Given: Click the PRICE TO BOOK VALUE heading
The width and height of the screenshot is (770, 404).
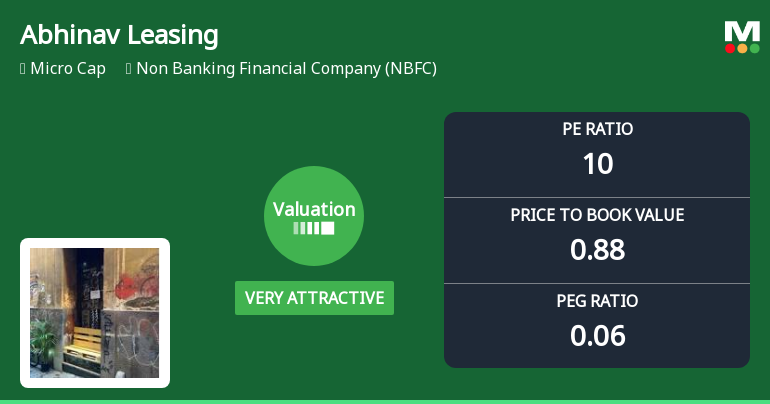Looking at the screenshot, I should pyautogui.click(x=597, y=215).
